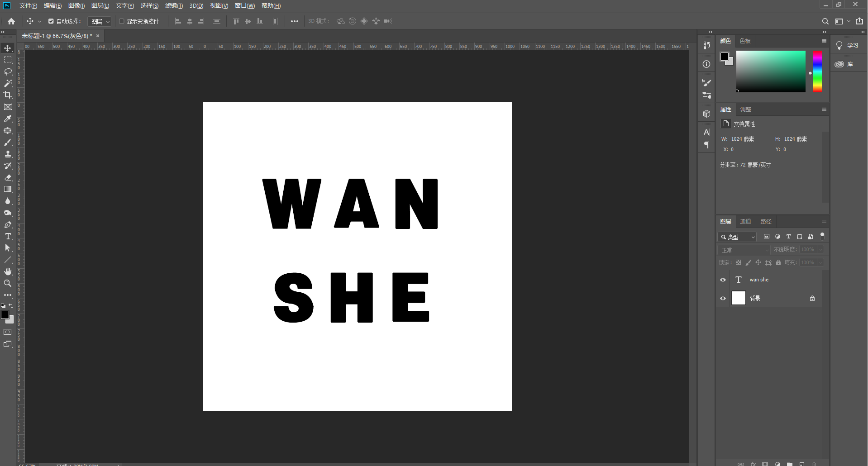
Task: Lock all attributes of the layer
Action: point(778,262)
